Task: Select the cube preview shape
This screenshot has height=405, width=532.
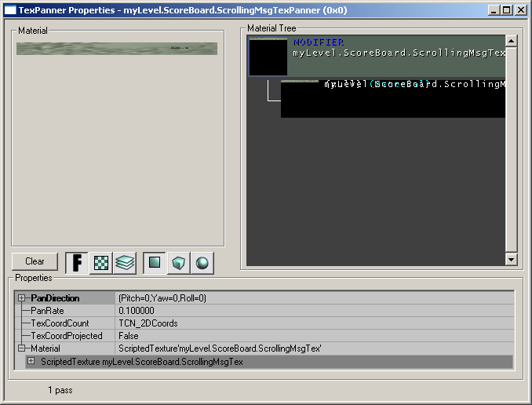Action: pyautogui.click(x=178, y=263)
